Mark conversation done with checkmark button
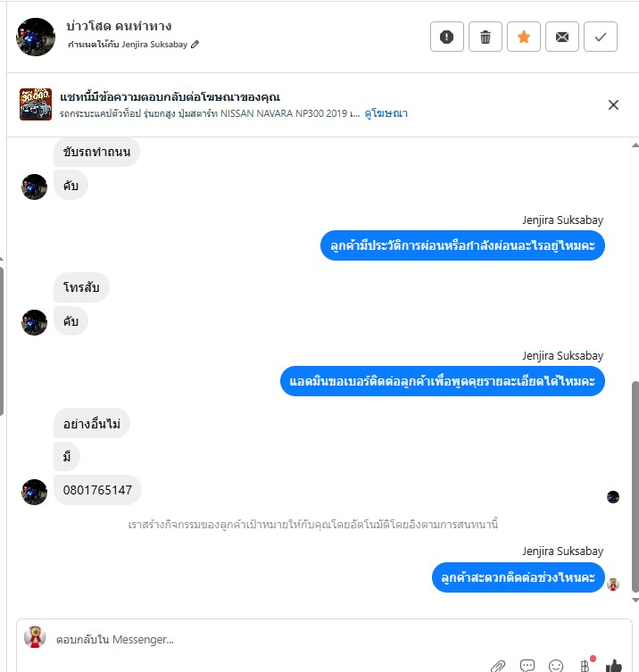 (x=601, y=37)
